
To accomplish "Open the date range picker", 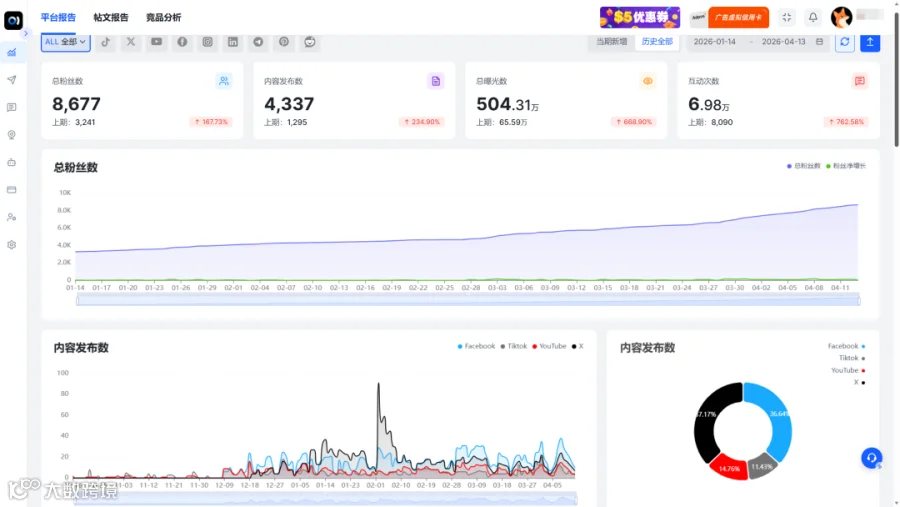I will [x=758, y=42].
